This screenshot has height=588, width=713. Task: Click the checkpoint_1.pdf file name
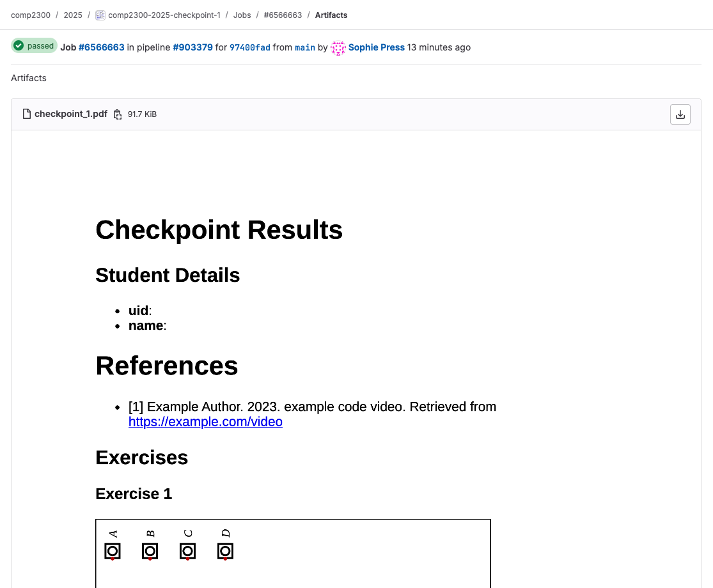(x=71, y=114)
